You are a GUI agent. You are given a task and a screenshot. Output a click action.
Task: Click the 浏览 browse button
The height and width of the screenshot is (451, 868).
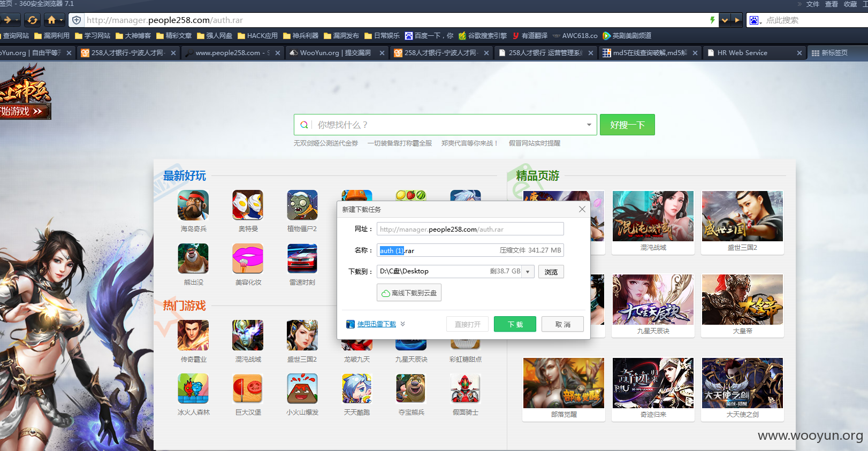[551, 272]
